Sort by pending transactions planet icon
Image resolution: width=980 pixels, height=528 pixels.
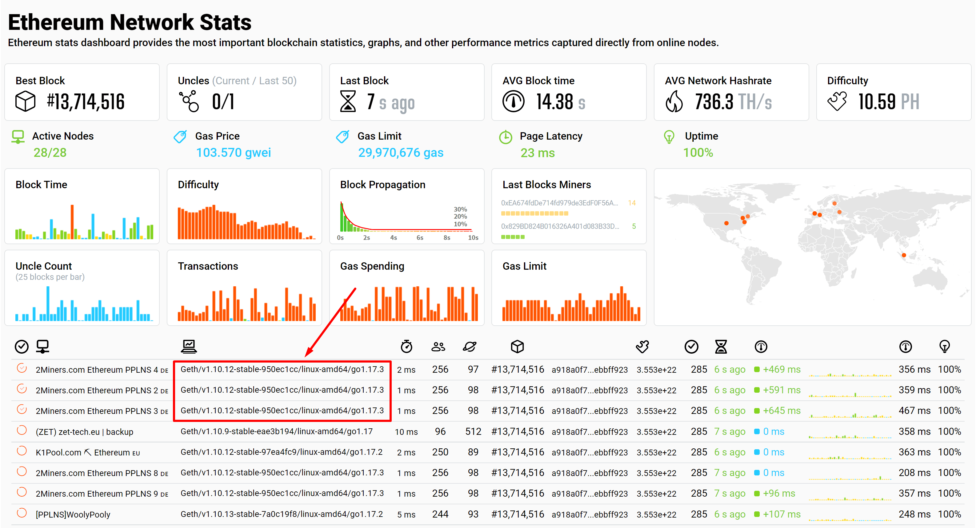point(470,346)
